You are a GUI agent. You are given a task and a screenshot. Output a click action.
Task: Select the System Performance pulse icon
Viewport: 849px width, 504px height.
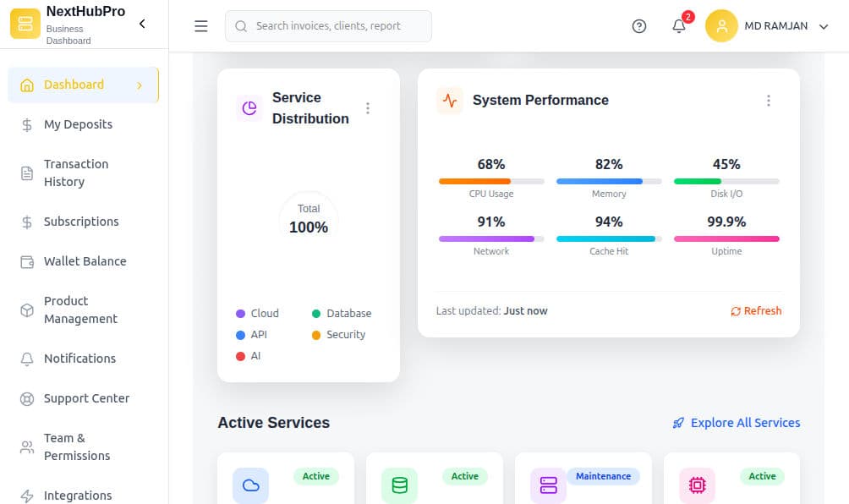coord(450,100)
